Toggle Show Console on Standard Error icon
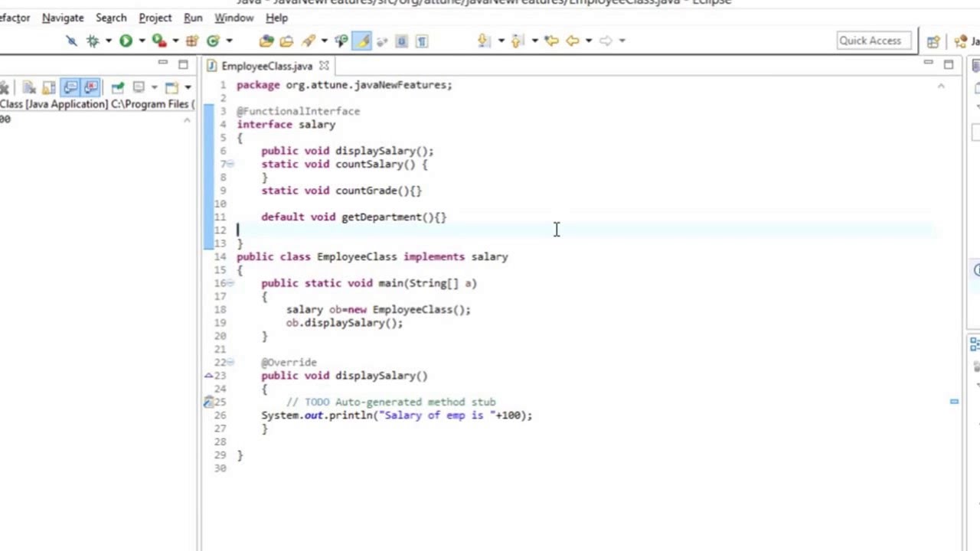980x551 pixels. pyautogui.click(x=90, y=87)
